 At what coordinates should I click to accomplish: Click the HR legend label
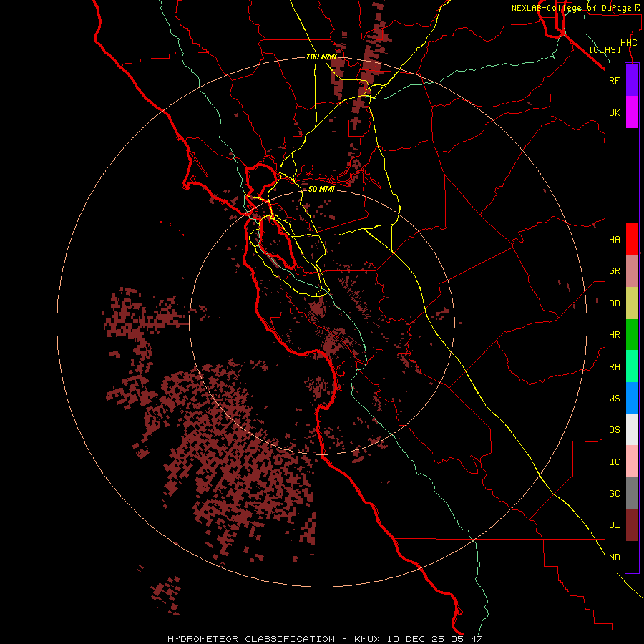(x=614, y=335)
